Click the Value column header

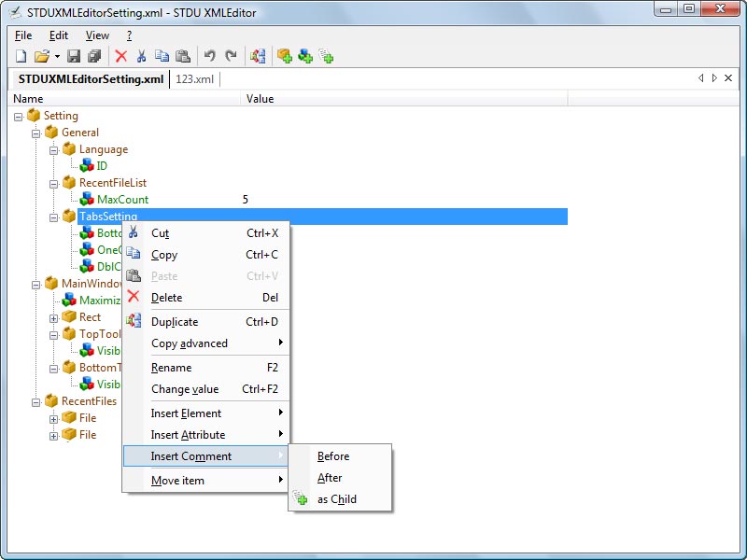405,99
